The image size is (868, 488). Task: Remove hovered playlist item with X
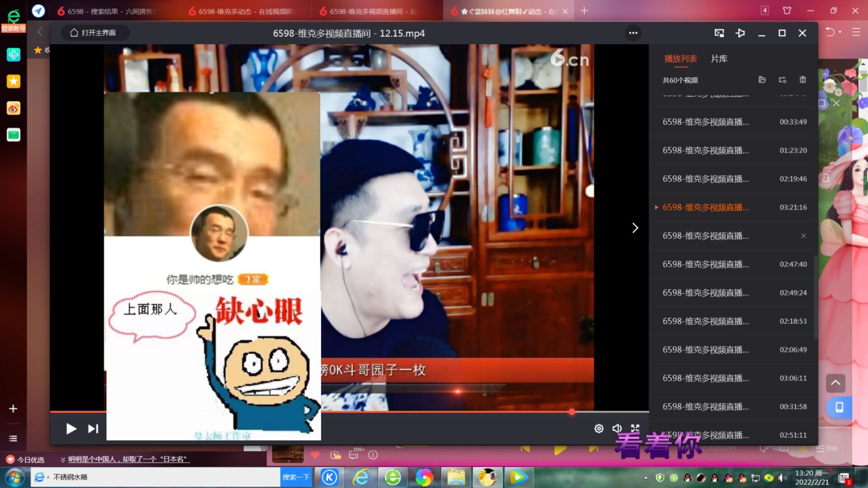[x=803, y=236]
